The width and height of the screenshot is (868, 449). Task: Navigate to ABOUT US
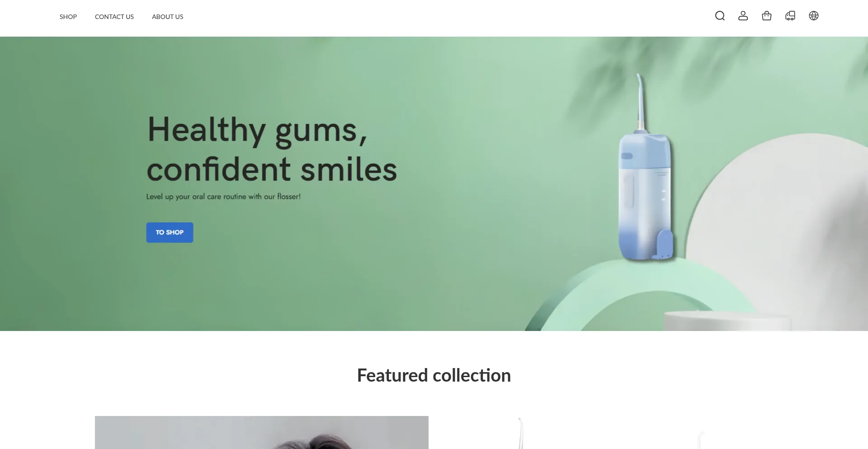(168, 17)
